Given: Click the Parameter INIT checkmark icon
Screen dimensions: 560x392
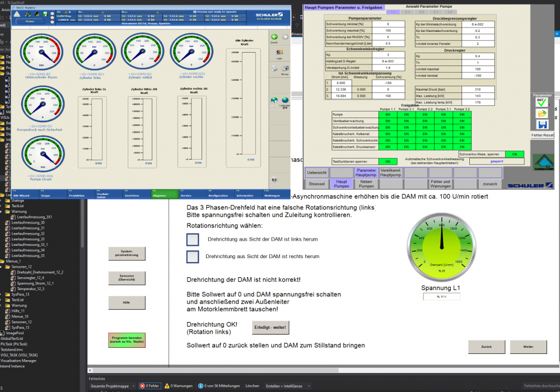Looking at the screenshot, I should coord(541,102).
